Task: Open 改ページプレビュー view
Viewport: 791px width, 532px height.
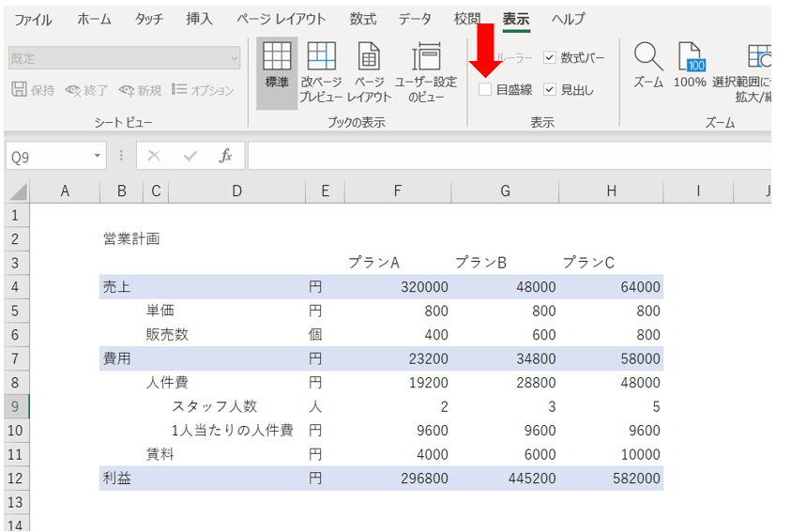Action: coord(321,72)
